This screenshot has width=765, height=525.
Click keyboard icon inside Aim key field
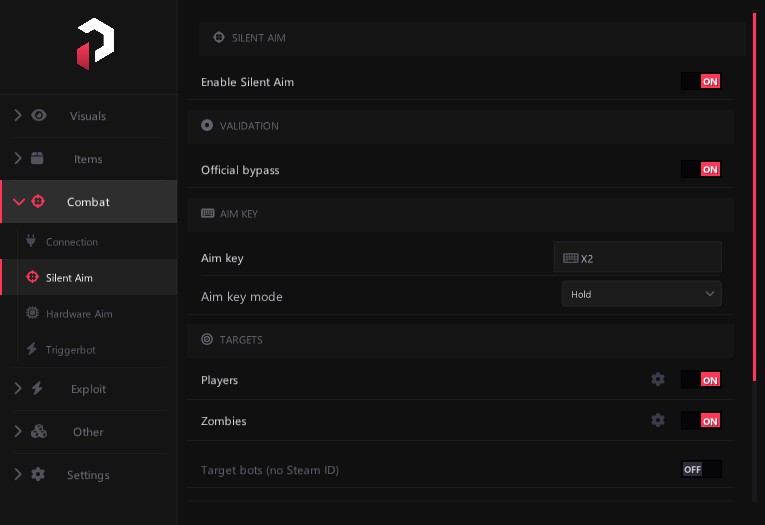point(571,258)
